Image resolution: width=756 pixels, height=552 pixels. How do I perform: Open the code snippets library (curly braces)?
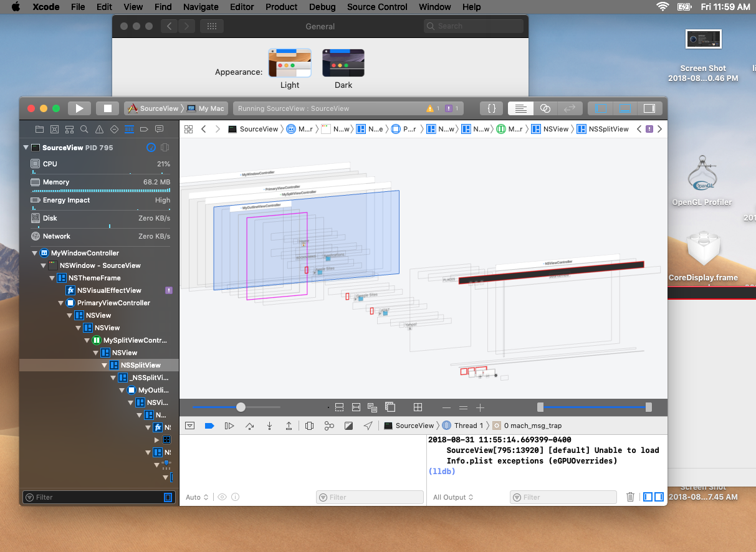[492, 108]
